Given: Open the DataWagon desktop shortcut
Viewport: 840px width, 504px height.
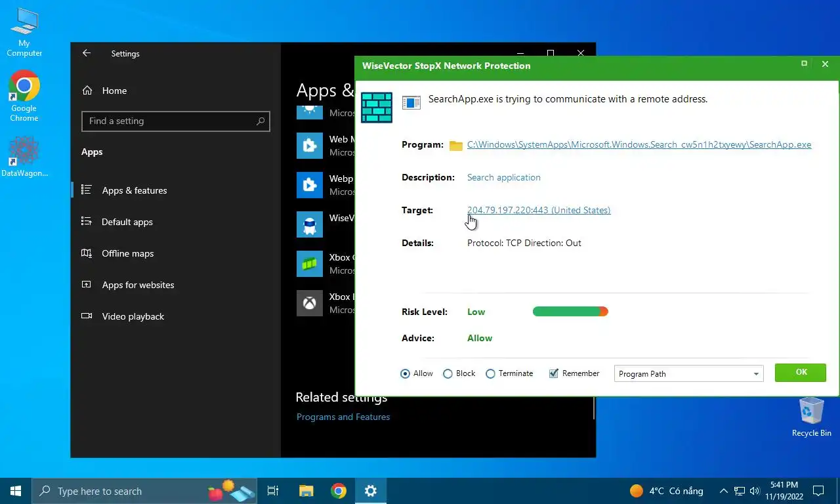Looking at the screenshot, I should point(24,157).
